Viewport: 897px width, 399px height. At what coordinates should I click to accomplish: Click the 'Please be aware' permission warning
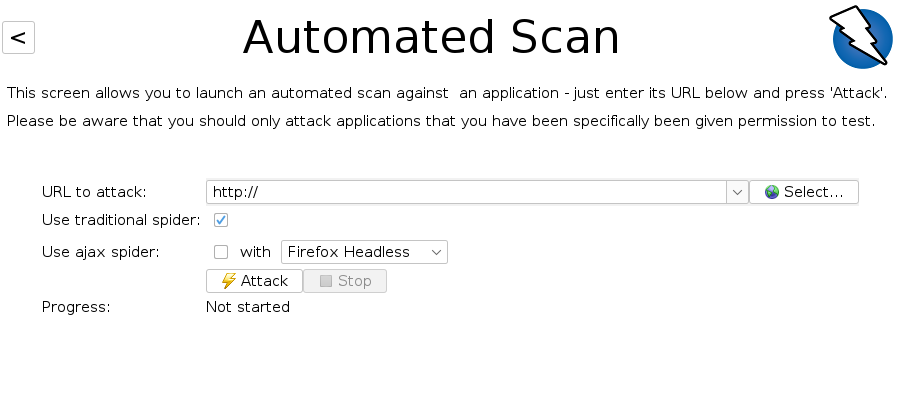click(x=441, y=121)
